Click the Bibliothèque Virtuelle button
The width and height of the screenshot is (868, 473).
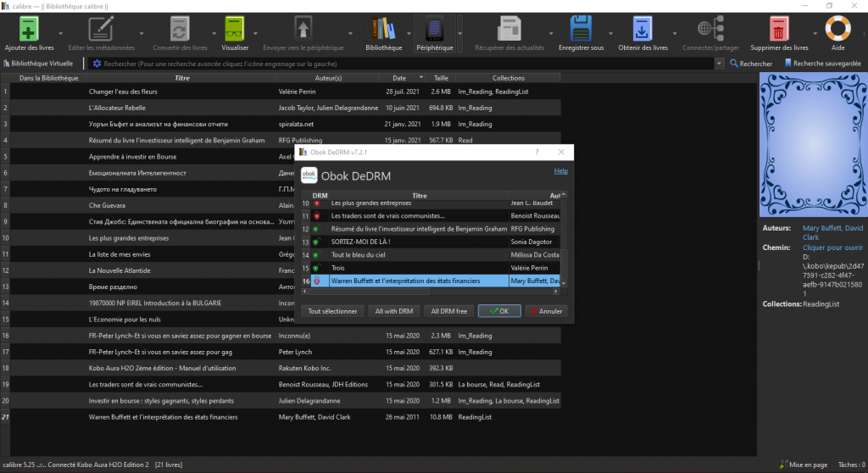[x=39, y=64]
